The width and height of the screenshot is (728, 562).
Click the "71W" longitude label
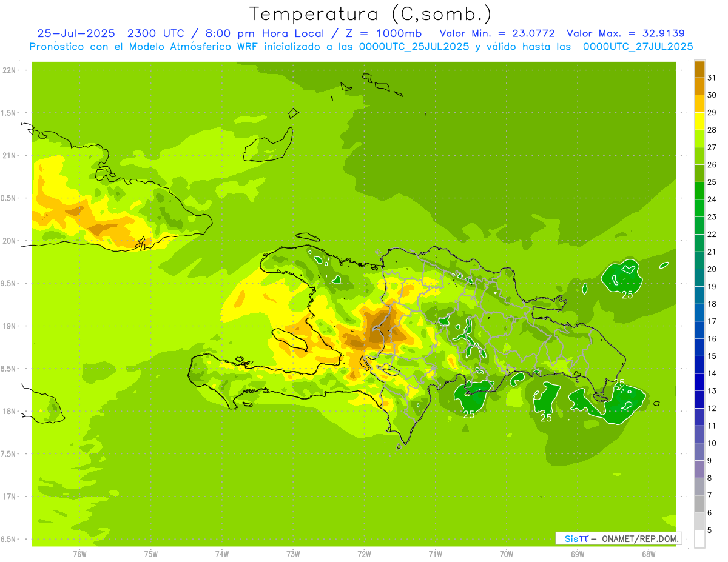click(x=435, y=554)
